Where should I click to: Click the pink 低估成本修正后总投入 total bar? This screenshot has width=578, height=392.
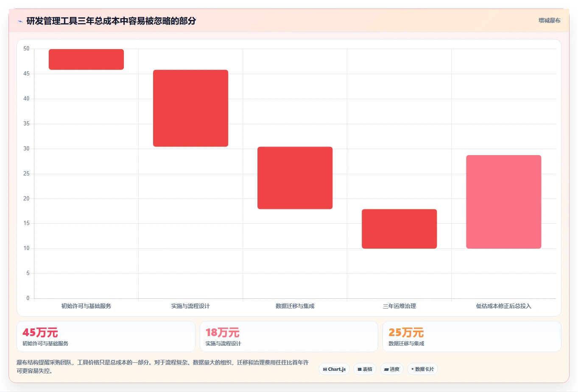[503, 202]
